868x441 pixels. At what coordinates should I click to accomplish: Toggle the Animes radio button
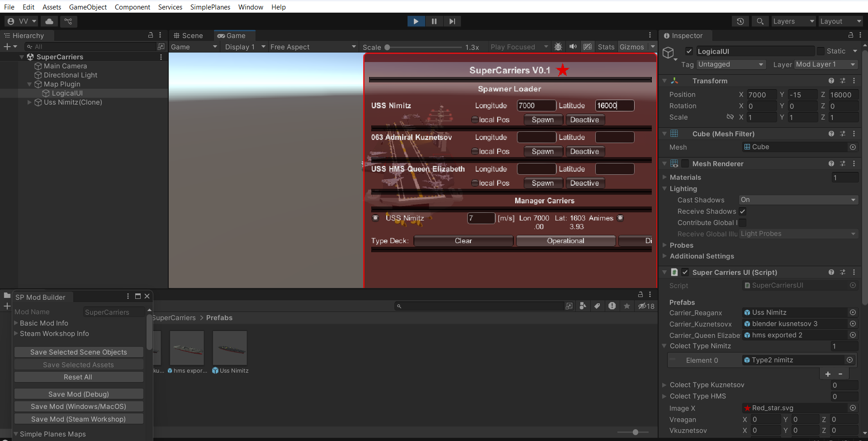(620, 218)
